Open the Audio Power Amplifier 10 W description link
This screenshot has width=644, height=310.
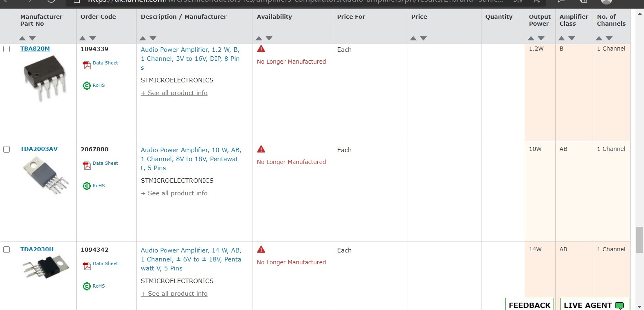click(191, 159)
